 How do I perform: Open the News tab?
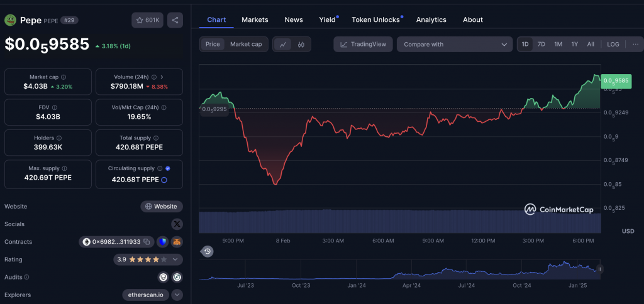coord(294,19)
